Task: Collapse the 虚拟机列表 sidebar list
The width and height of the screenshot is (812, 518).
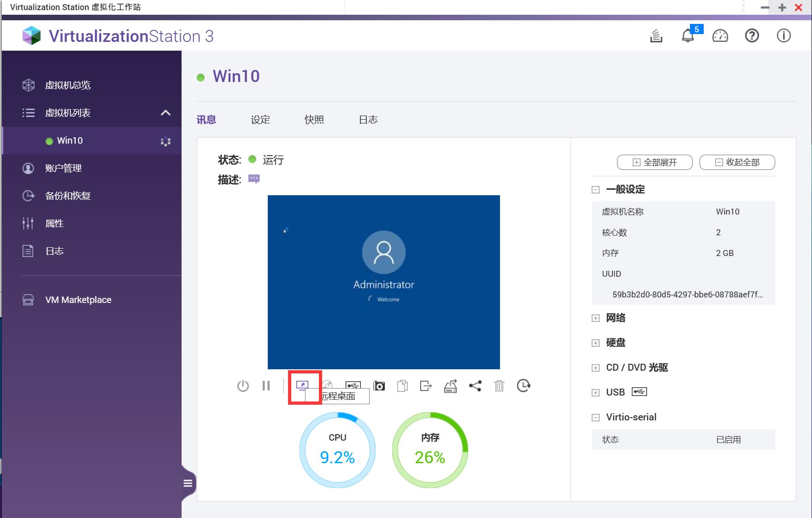Action: 165,113
